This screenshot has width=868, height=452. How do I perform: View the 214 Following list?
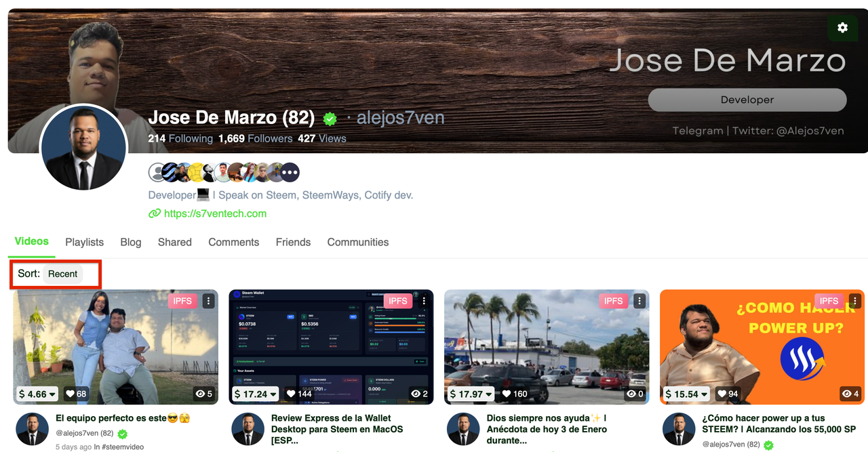tap(180, 138)
